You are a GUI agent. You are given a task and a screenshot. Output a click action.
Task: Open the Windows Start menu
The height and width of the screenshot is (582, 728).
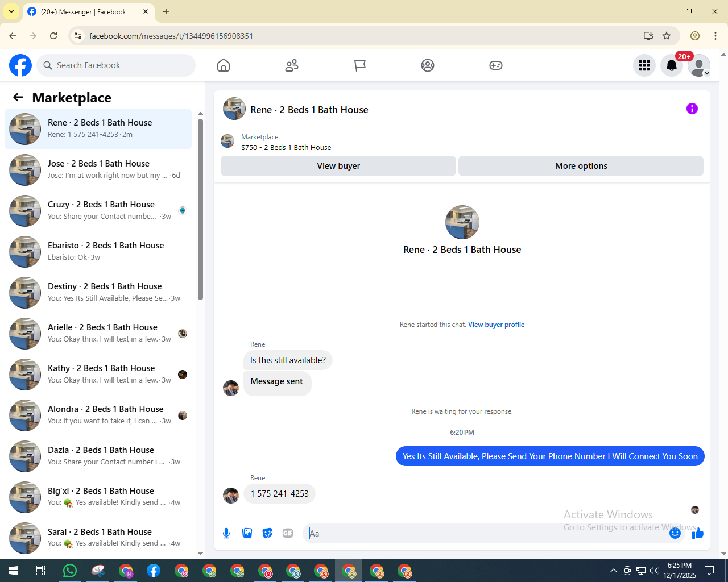[14, 571]
